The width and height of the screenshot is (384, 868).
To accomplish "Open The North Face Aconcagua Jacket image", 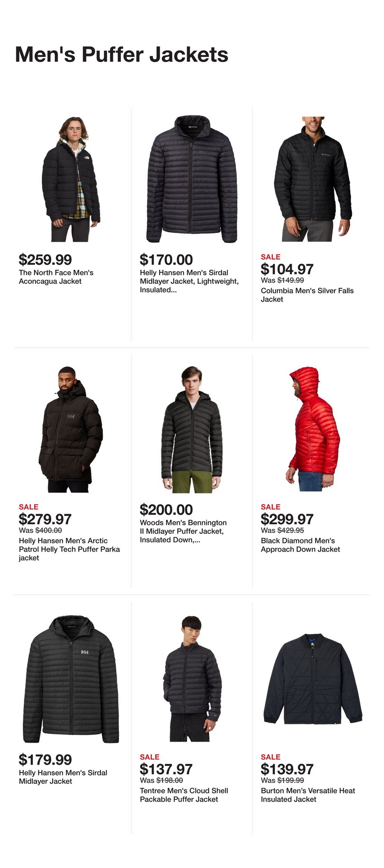I will click(71, 179).
